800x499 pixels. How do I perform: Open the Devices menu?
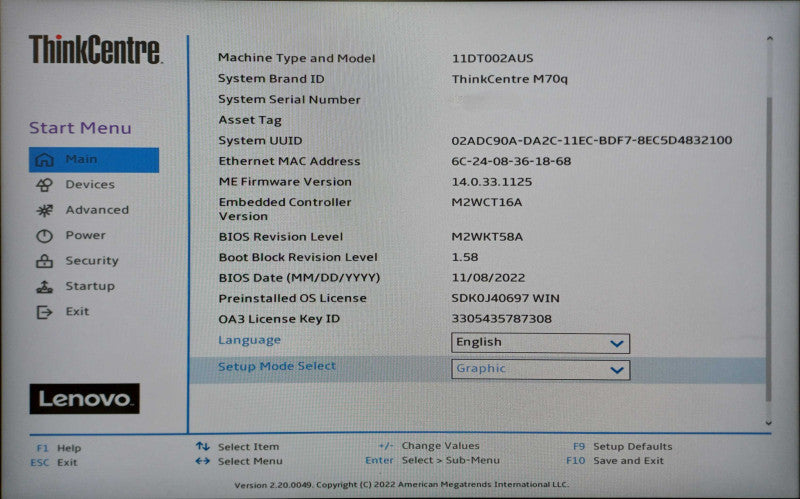(x=90, y=185)
